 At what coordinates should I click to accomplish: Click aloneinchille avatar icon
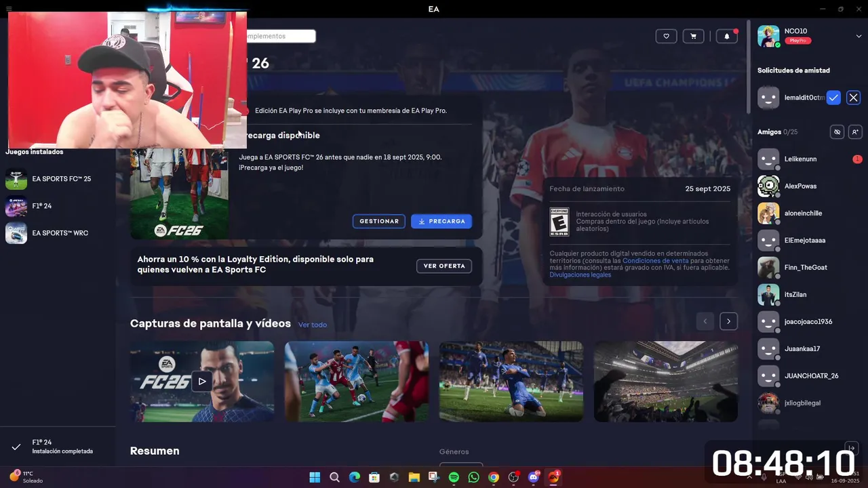768,213
